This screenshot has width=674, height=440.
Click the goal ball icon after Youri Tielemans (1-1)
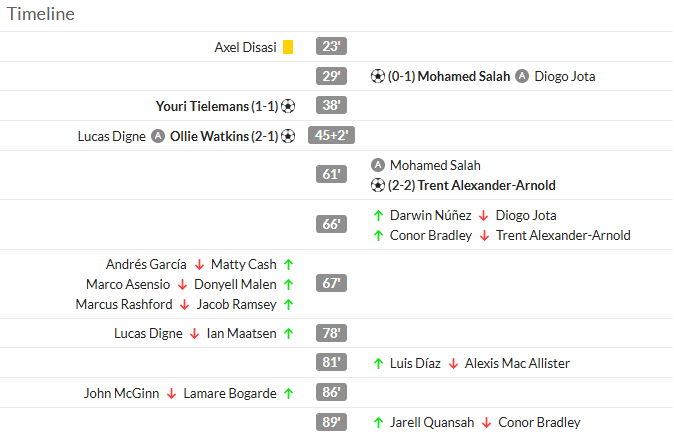coord(288,106)
